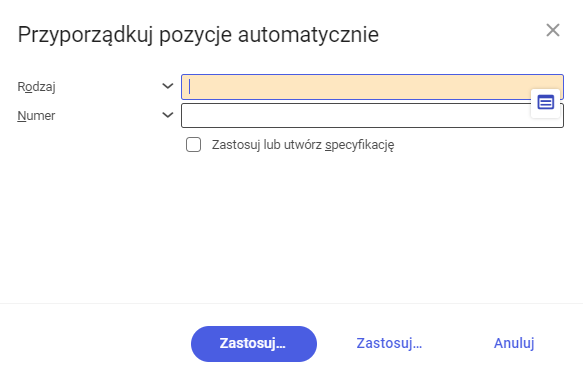Click the Rodzaj field label
This screenshot has height=381, width=583.
(x=36, y=87)
